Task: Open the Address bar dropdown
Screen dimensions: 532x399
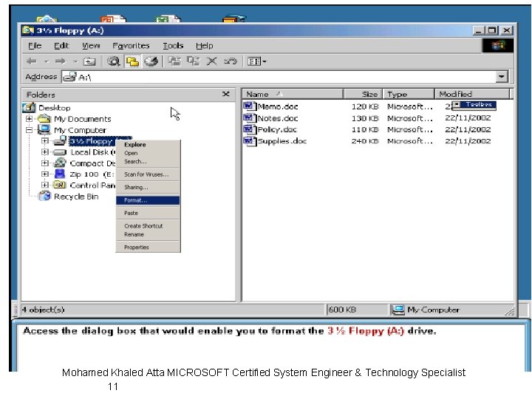Action: (x=501, y=77)
